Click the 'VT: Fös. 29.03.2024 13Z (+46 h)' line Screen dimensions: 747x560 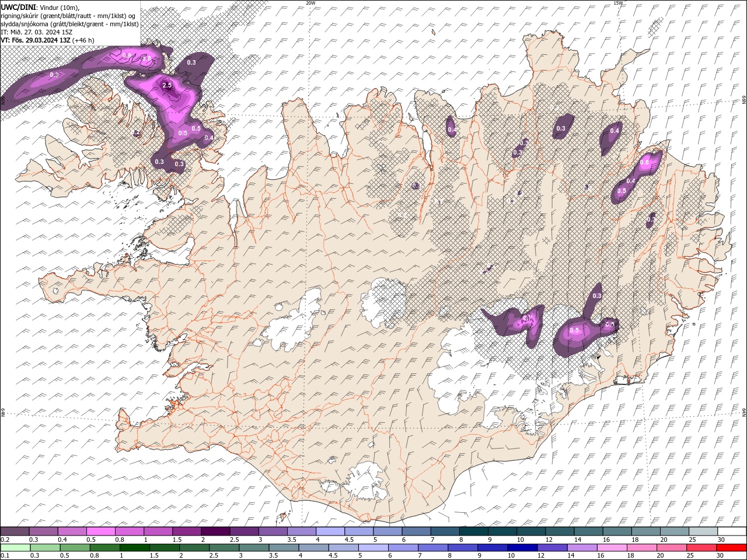[x=47, y=40]
